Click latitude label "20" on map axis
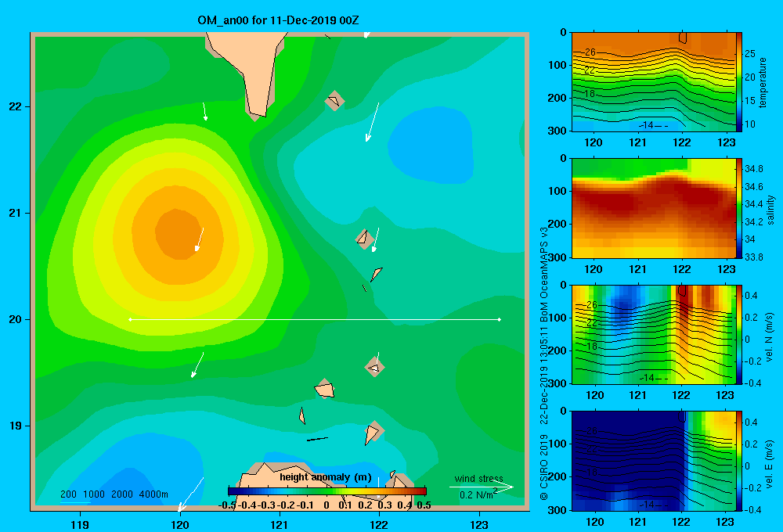Viewport: 783px width, 532px height. point(16,319)
